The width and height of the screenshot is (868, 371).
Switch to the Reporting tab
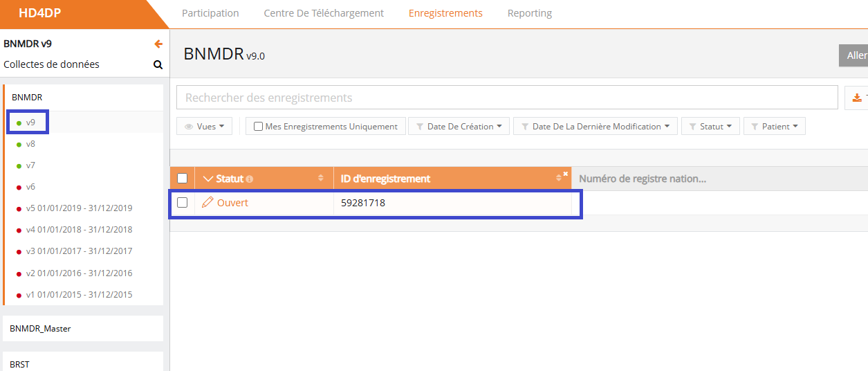pyautogui.click(x=529, y=13)
